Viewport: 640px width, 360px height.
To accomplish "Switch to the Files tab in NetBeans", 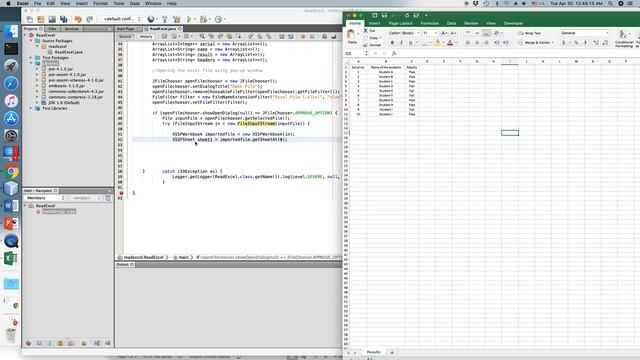I will [x=52, y=29].
